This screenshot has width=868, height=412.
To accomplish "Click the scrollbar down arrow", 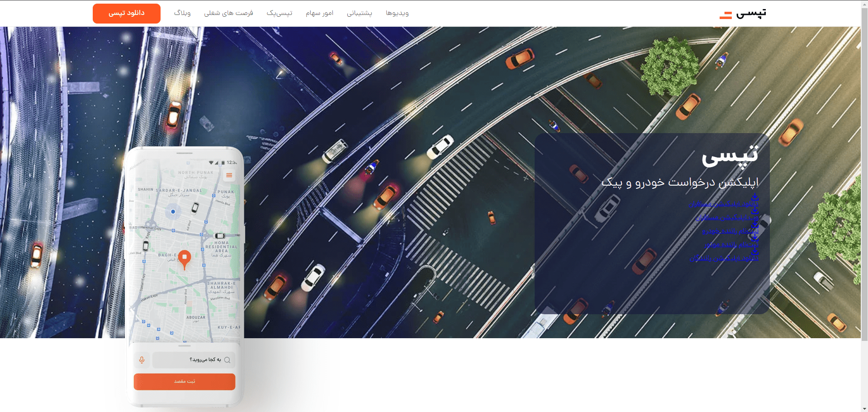I will (864, 408).
